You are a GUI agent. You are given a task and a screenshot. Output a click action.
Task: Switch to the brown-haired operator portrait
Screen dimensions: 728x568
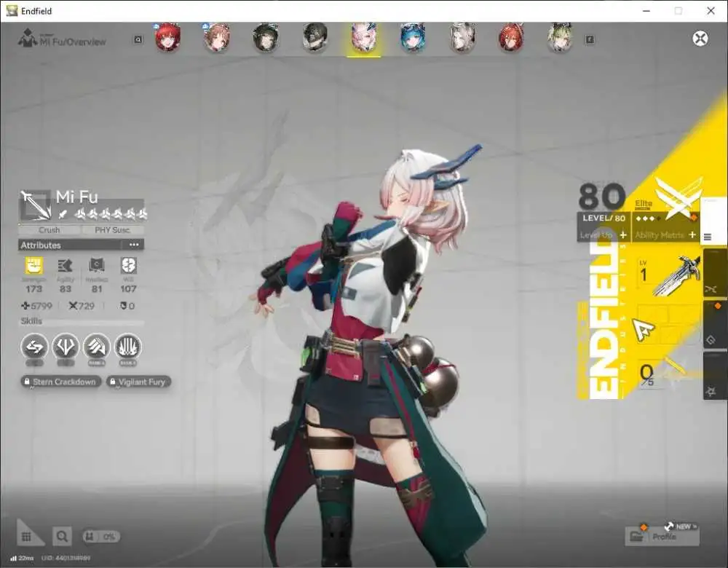coord(217,37)
